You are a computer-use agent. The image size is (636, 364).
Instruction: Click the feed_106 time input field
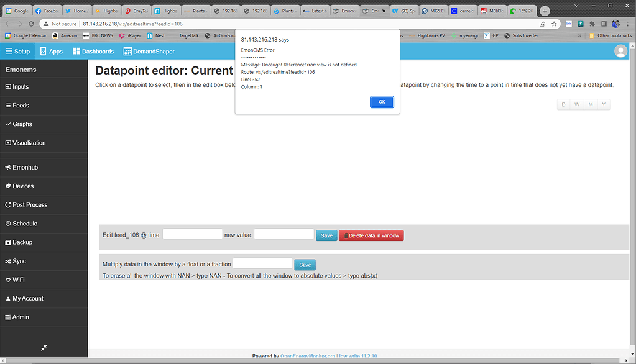pyautogui.click(x=192, y=235)
